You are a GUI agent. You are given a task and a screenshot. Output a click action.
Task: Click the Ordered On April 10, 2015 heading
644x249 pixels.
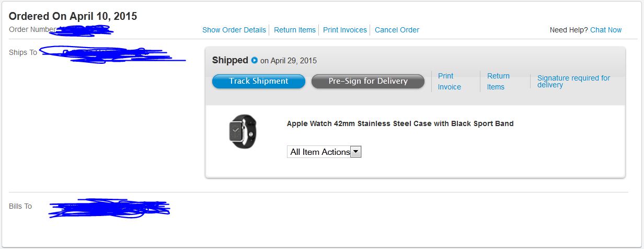73,16
